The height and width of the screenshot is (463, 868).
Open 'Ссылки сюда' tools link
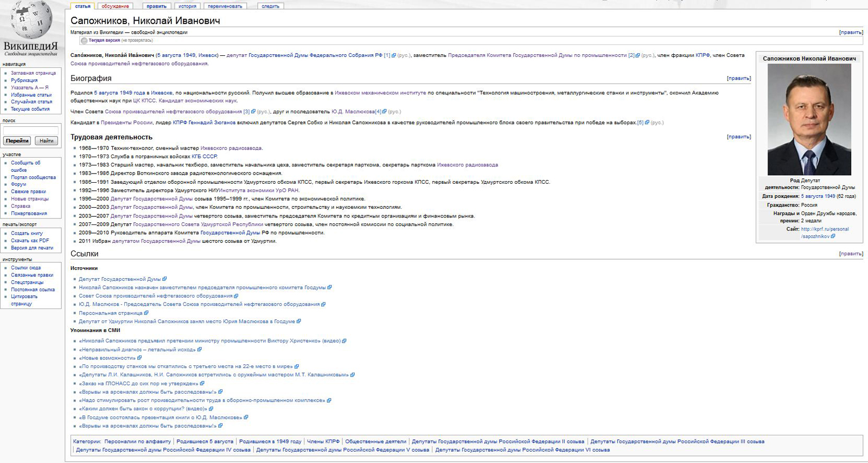[x=25, y=268]
